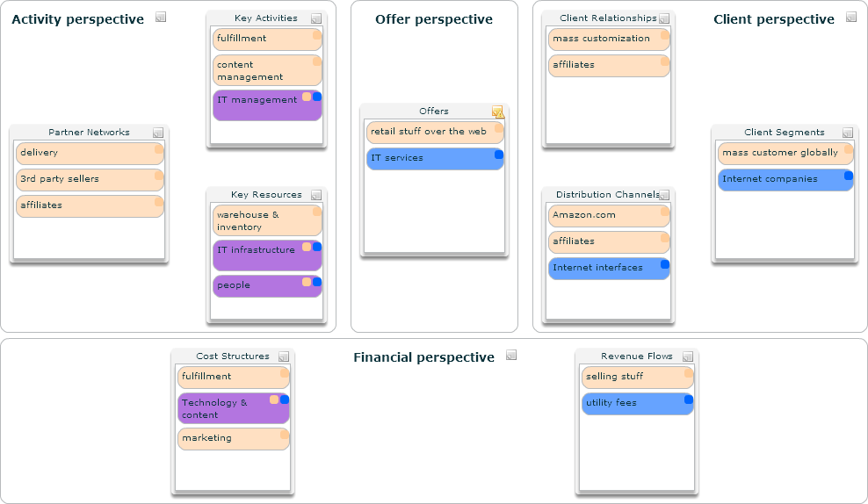Click the Partner Networks header icon
This screenshot has height=504, width=868.
pos(158,133)
